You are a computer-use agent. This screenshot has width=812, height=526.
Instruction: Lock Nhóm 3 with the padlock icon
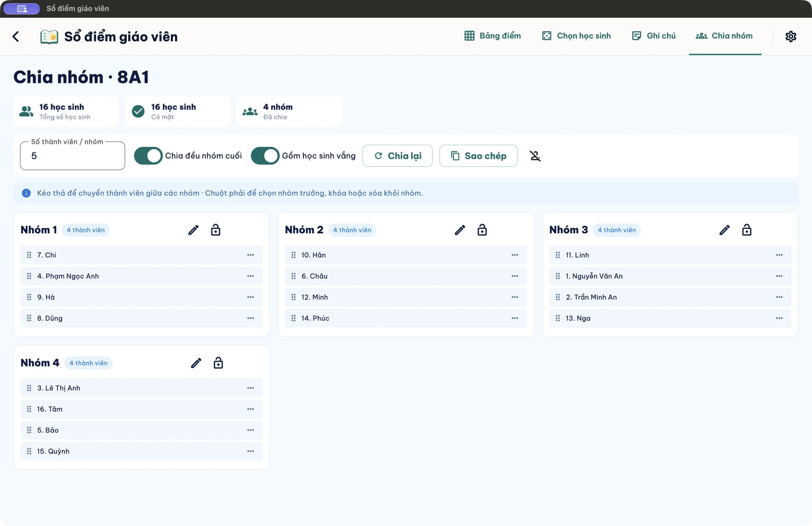click(746, 230)
